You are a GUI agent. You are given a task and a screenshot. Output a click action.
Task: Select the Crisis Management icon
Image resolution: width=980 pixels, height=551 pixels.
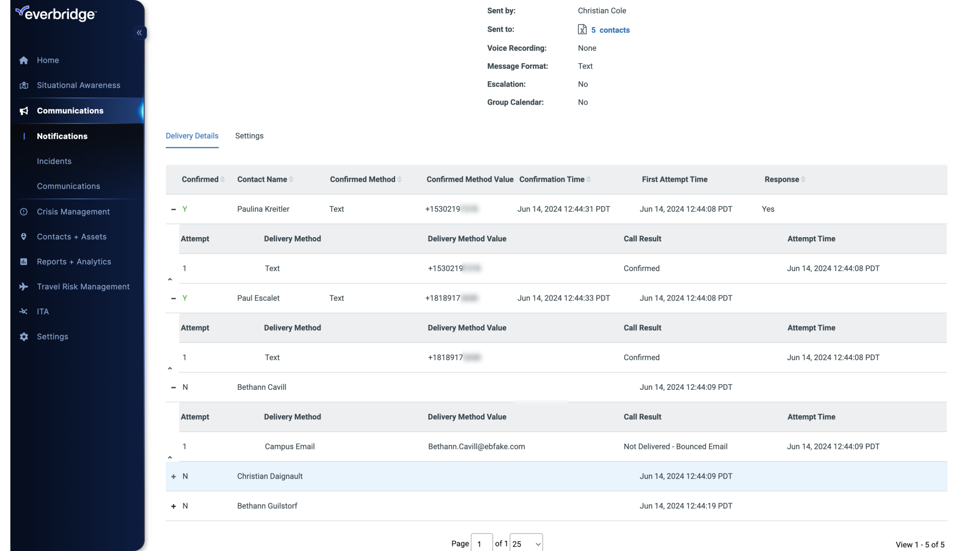click(x=23, y=212)
